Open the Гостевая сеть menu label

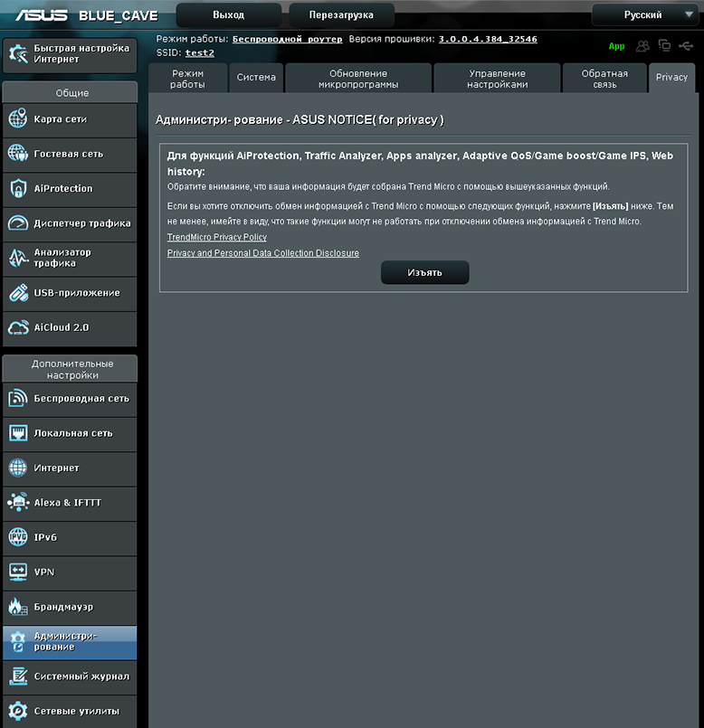[x=68, y=154]
